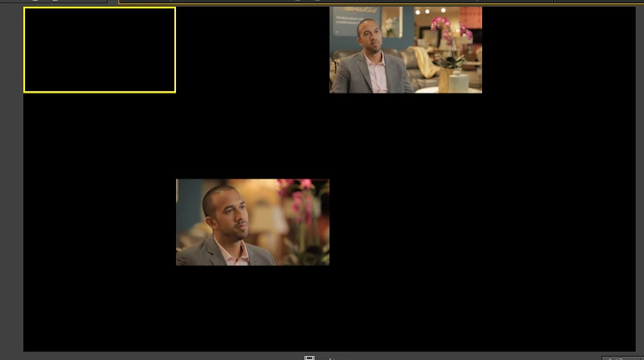Select the empty yellow-outlined multicam angle
Image resolution: width=644 pixels, height=360 pixels.
pyautogui.click(x=99, y=50)
